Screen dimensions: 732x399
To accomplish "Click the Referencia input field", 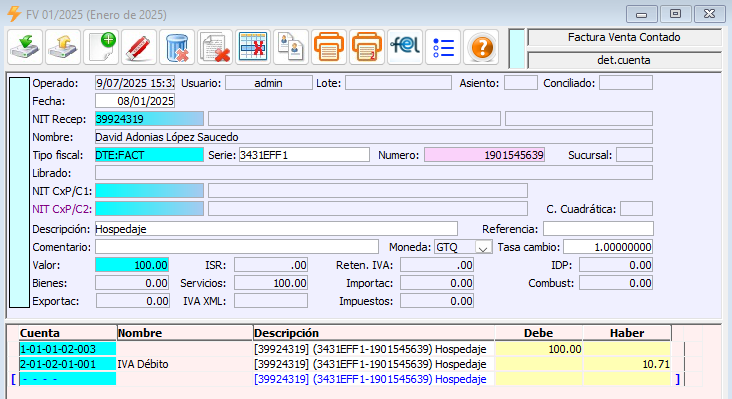I will [x=598, y=229].
